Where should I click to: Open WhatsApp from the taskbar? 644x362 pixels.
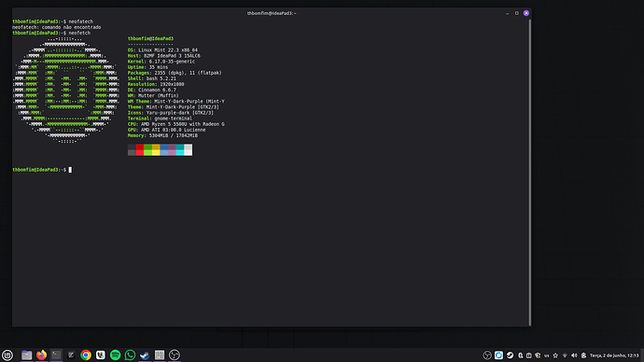click(130, 355)
